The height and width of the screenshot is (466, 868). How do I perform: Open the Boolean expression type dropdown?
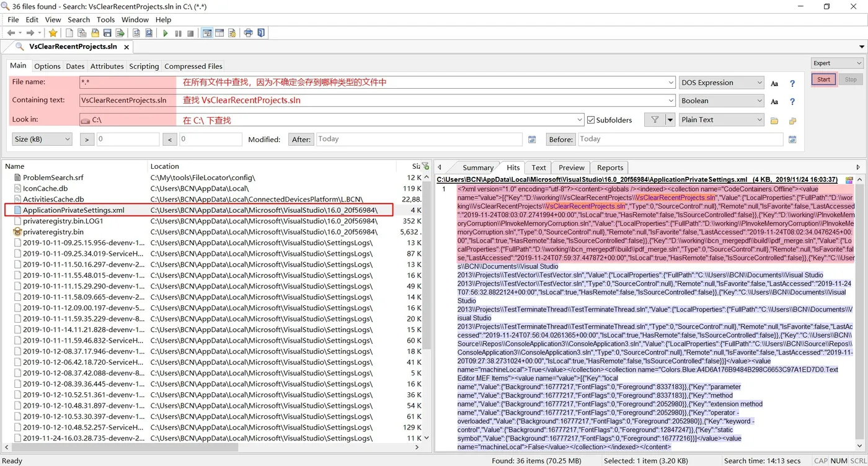(x=722, y=101)
